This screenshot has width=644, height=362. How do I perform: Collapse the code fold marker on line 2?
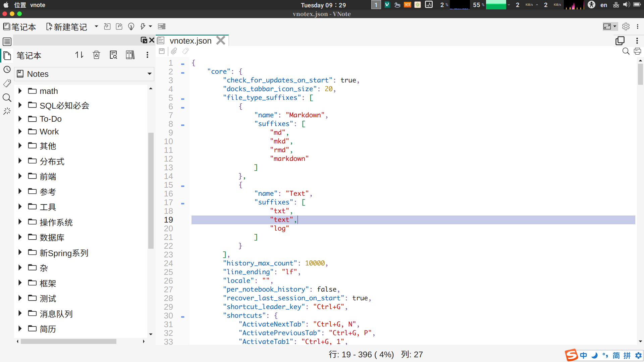coord(182,73)
